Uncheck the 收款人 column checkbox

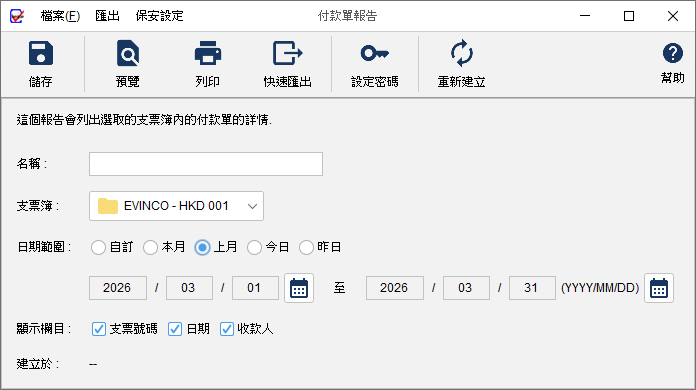tap(226, 329)
